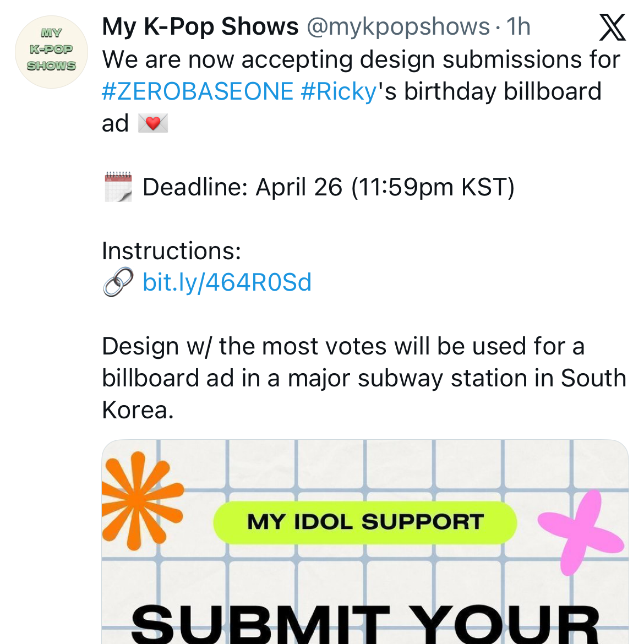
Task: Click the X logo icon
Action: pyautogui.click(x=612, y=28)
